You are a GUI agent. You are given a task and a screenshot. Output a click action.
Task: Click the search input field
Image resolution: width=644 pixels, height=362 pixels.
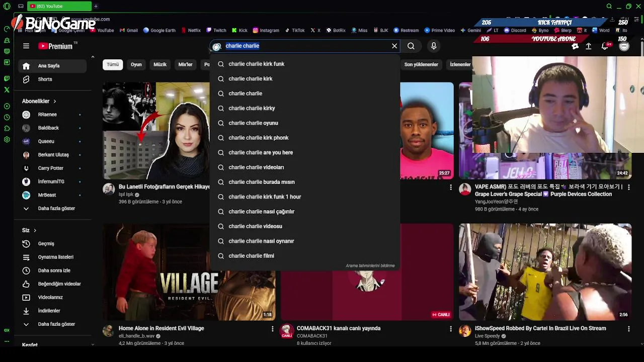pyautogui.click(x=306, y=46)
